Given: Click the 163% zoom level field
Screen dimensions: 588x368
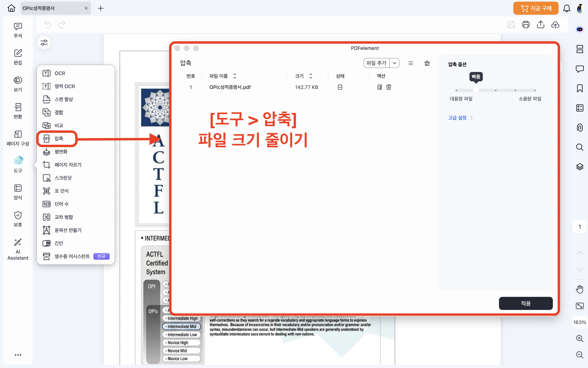Looking at the screenshot, I should click(x=580, y=322).
